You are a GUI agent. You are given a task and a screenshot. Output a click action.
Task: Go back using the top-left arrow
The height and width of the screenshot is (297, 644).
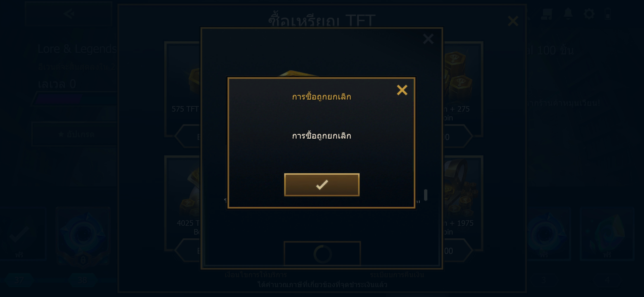tap(69, 13)
